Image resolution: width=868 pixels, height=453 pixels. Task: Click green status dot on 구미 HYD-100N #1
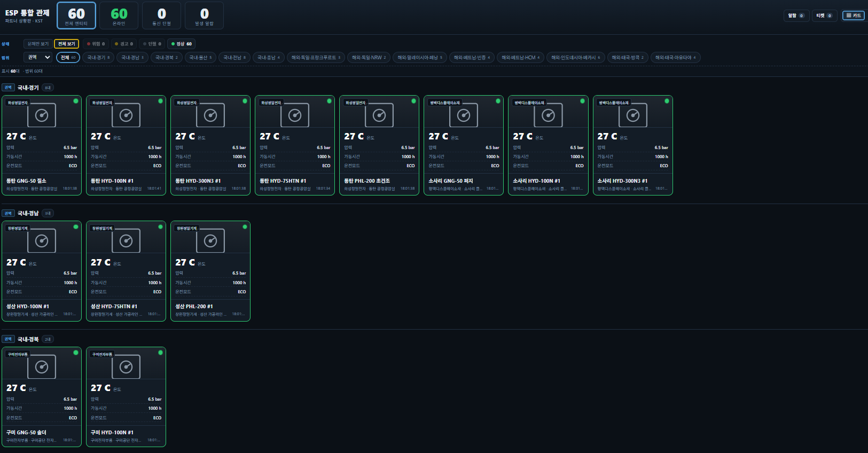(160, 353)
